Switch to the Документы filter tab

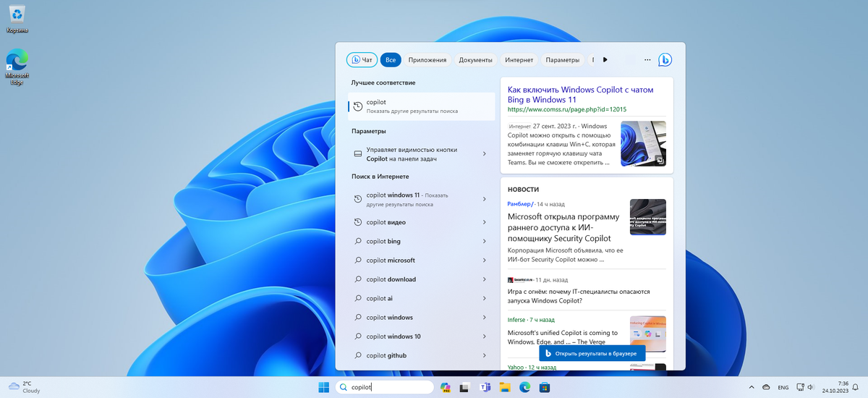(x=475, y=60)
